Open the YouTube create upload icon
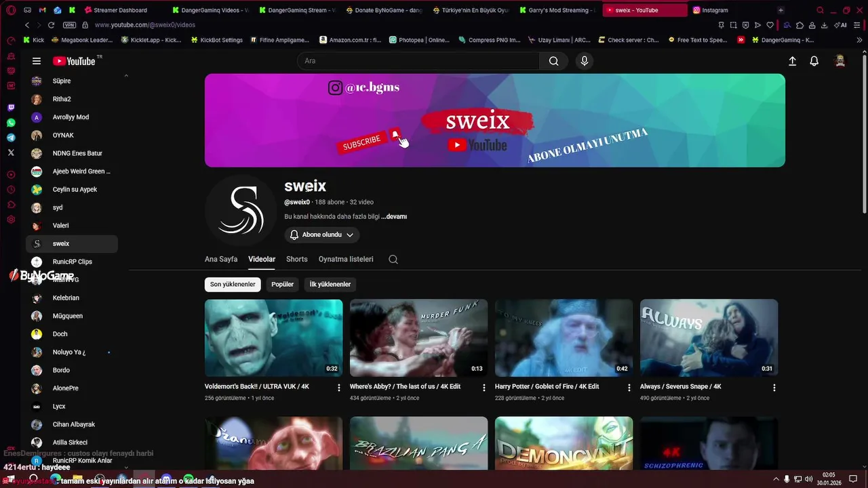868x488 pixels. click(x=792, y=61)
